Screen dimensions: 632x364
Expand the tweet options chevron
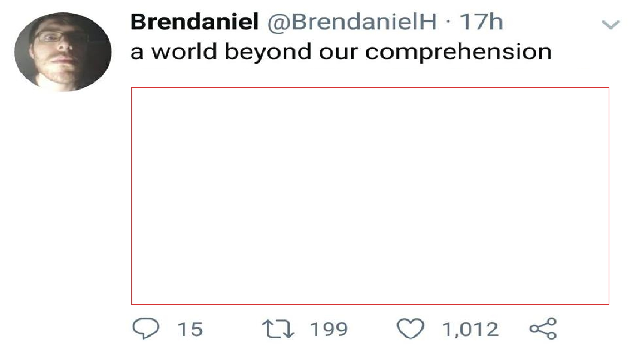[x=610, y=24]
